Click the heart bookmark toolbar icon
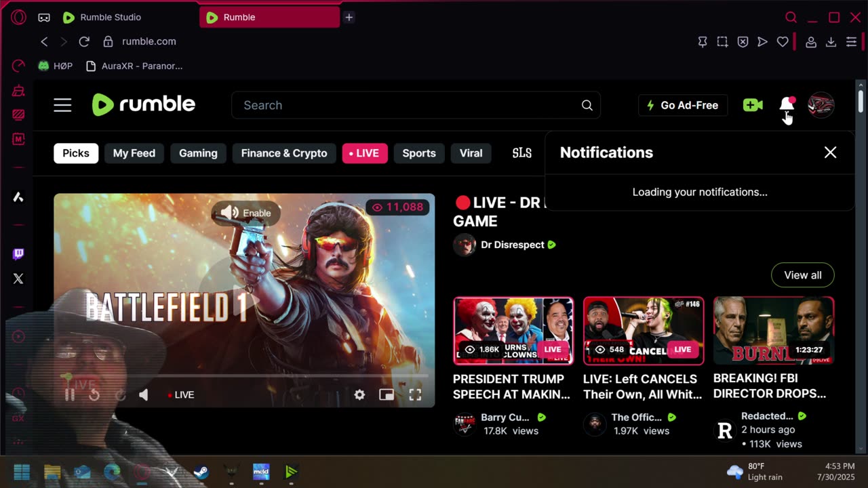The height and width of the screenshot is (488, 868). [783, 41]
